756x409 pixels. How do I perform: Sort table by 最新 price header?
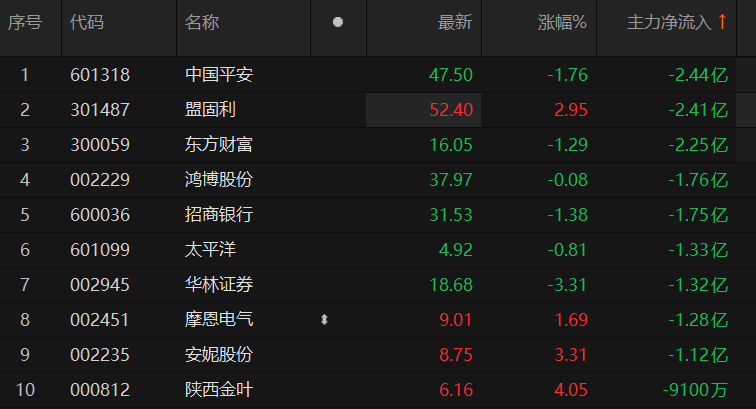coord(454,22)
